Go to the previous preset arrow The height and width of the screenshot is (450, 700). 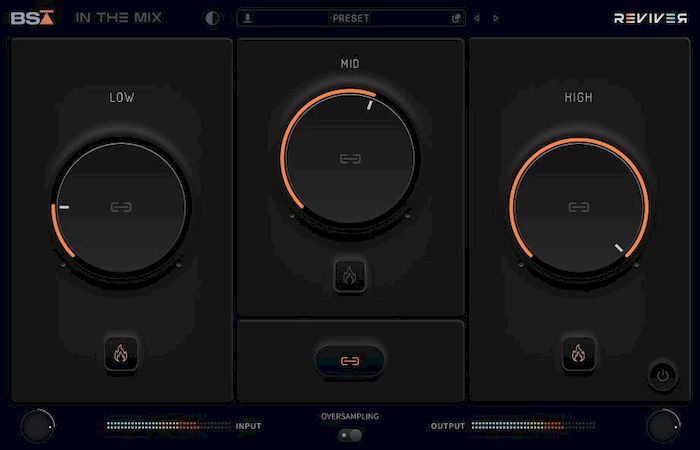477,18
